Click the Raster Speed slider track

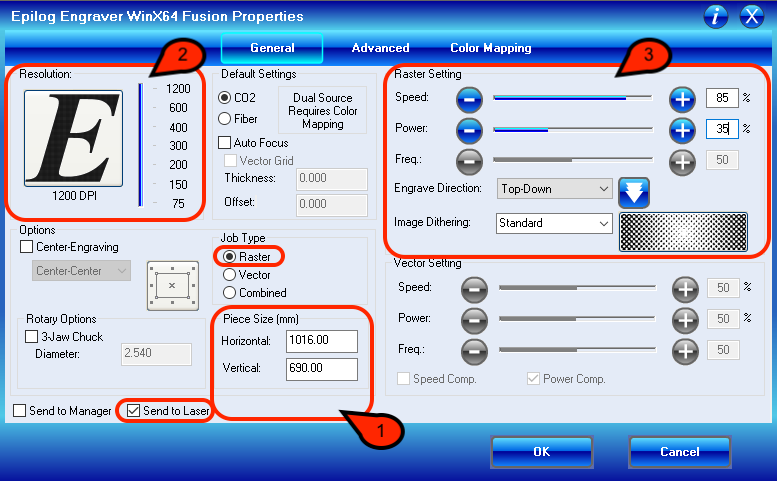point(572,99)
